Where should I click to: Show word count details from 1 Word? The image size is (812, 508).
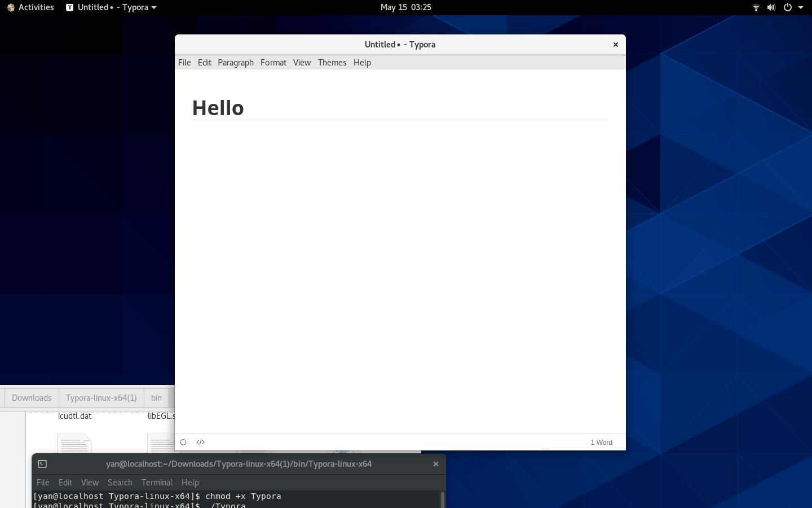click(x=601, y=443)
